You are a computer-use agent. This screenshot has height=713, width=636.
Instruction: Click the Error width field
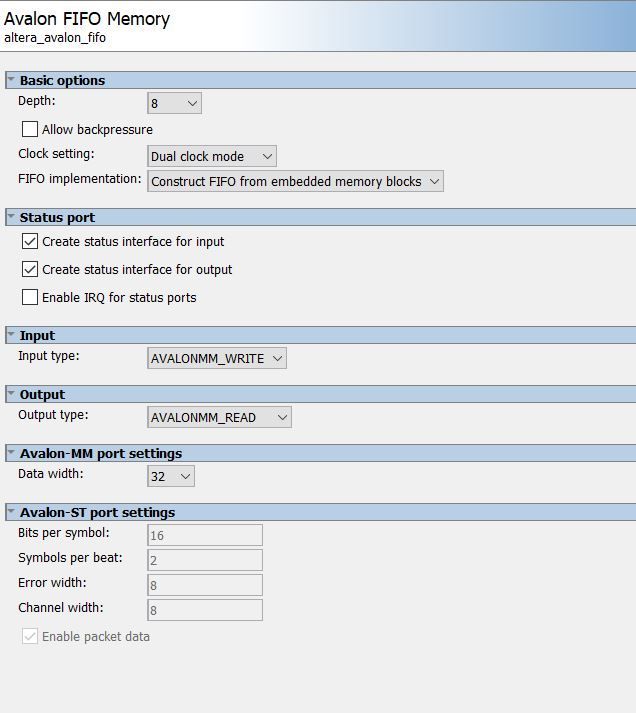coord(205,585)
